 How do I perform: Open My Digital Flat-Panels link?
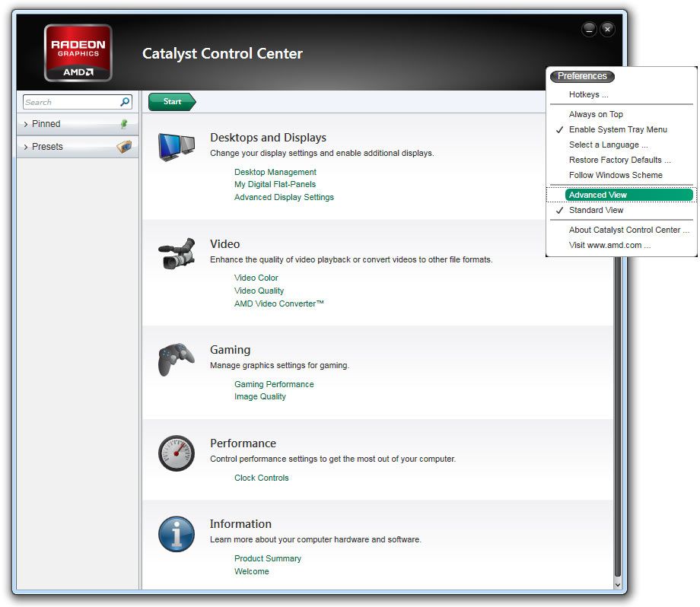click(275, 184)
